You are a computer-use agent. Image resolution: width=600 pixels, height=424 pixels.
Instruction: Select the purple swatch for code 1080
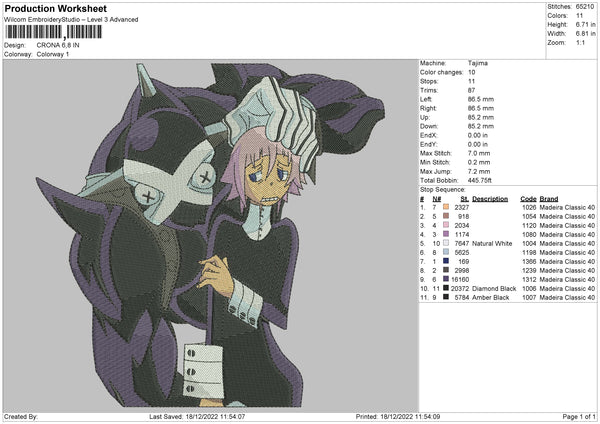(446, 234)
